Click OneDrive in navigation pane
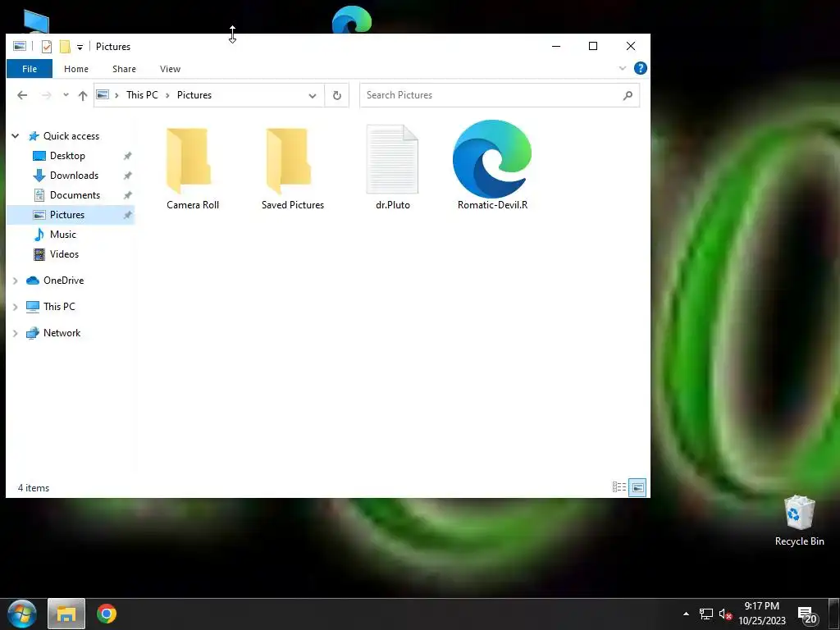 coord(63,281)
